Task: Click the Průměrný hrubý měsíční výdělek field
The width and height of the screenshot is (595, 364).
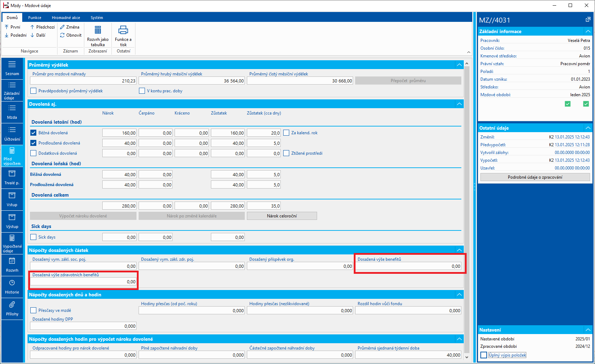Action: click(192, 81)
